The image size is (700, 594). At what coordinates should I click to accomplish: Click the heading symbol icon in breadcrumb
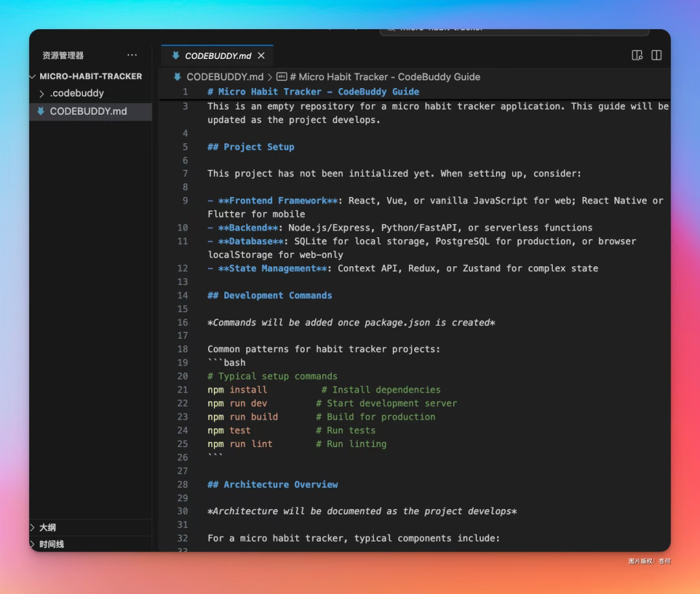click(281, 76)
